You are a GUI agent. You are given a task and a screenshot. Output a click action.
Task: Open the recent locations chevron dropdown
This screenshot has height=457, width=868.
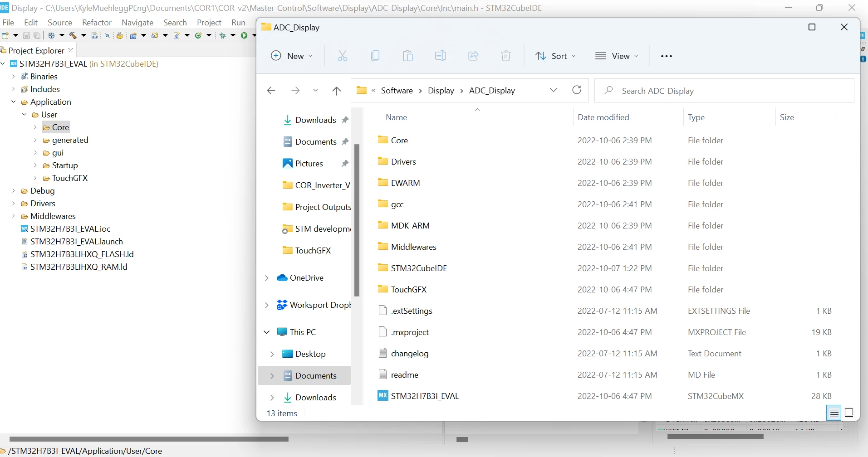(315, 90)
